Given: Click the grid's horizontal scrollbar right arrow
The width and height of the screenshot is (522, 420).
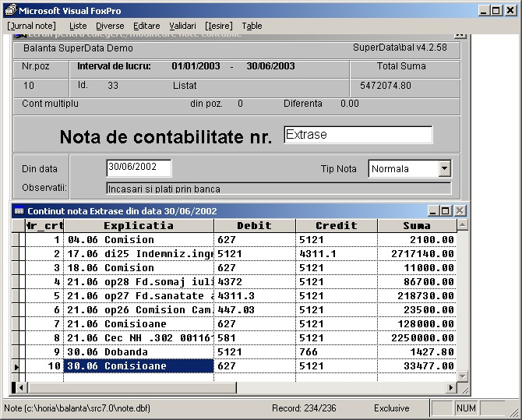Looking at the screenshot, I should coord(451,387).
